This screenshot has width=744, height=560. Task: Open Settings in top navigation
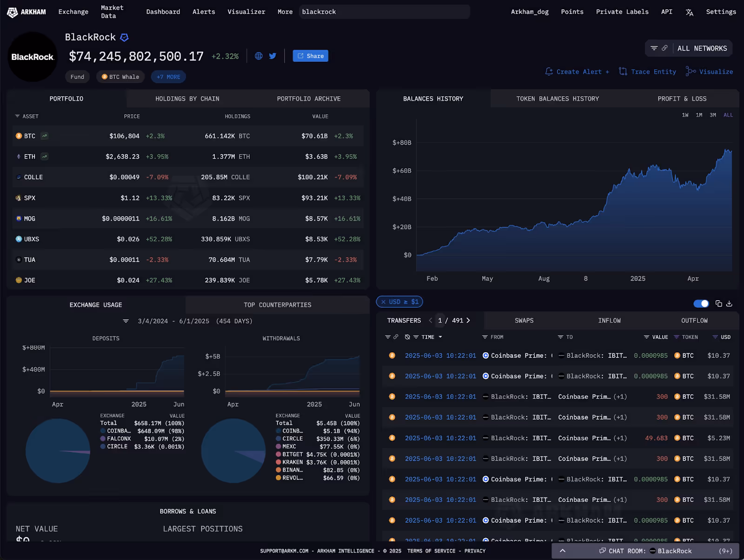coord(721,12)
